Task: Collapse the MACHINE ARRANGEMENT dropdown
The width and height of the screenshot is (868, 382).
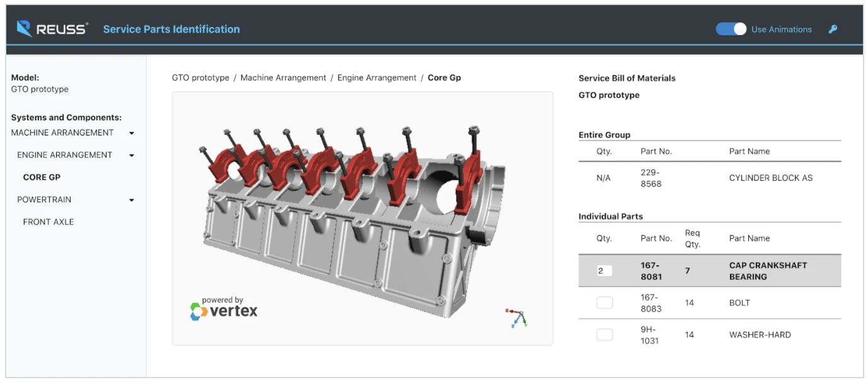Action: click(x=131, y=132)
